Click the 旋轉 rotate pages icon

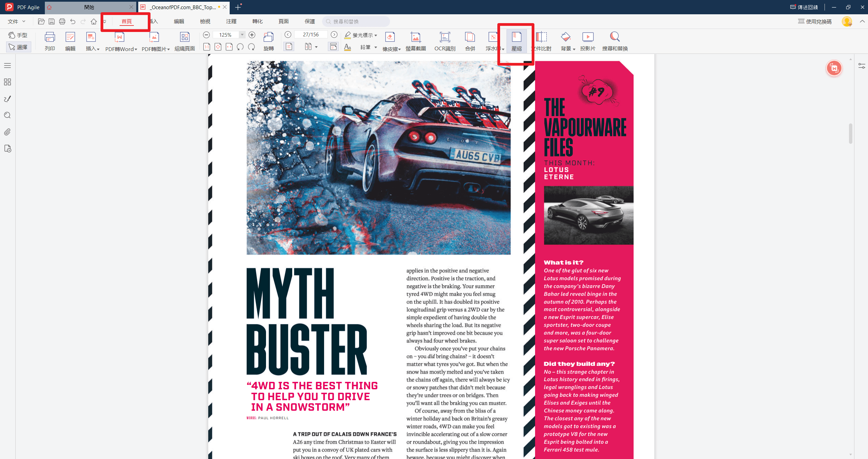coord(269,41)
